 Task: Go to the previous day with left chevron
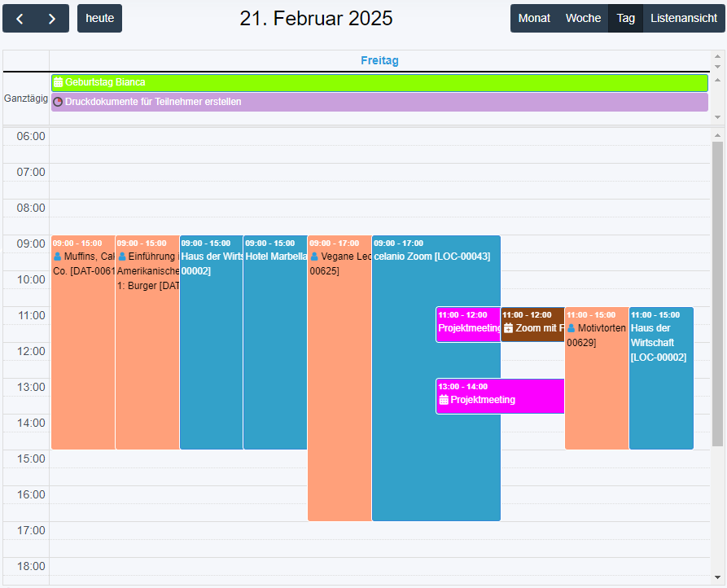pos(20,19)
